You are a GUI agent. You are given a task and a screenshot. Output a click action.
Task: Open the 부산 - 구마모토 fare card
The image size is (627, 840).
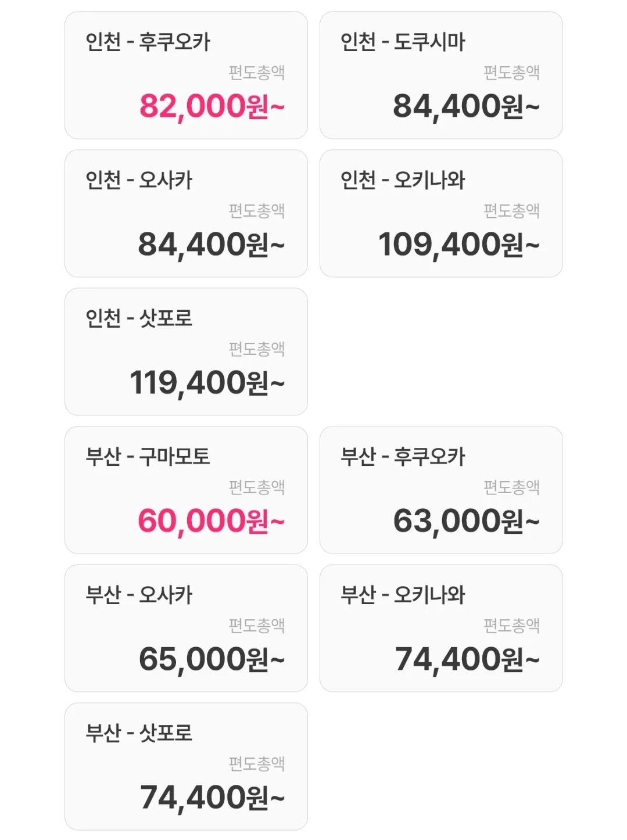pos(186,490)
